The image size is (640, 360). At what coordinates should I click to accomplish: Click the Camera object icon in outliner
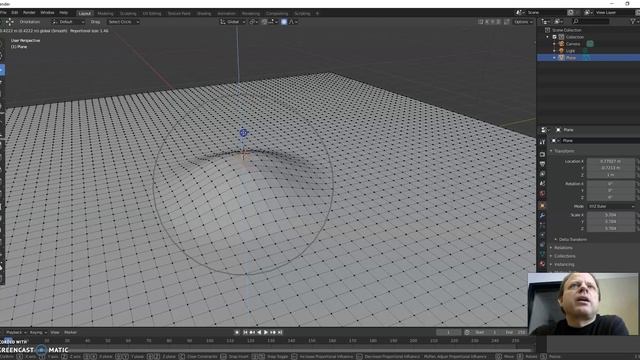[x=562, y=44]
